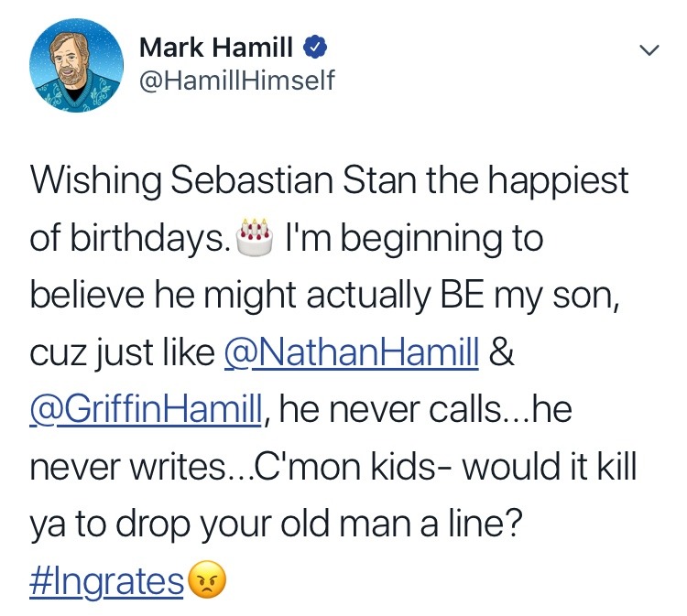Viewport: 687px width, 616px height.
Task: Click the phrase "C'mon kids-"
Action: [x=368, y=467]
